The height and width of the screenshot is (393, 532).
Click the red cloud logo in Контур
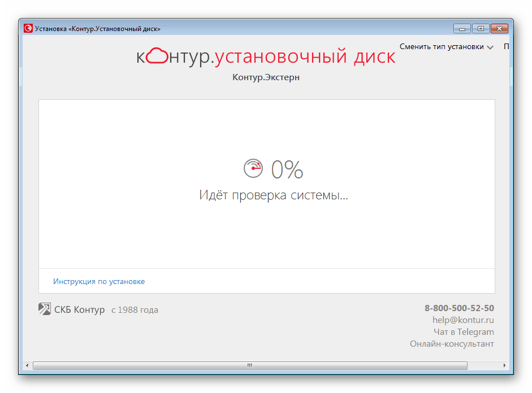(x=157, y=56)
